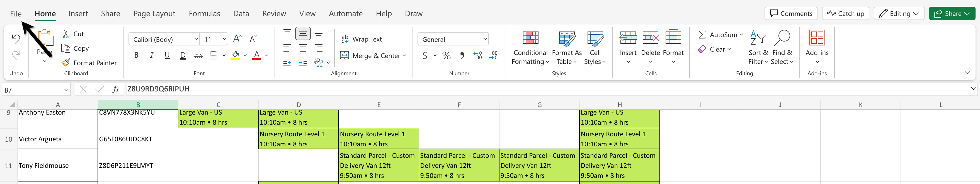980x184 pixels.
Task: Toggle Italic formatting
Action: [x=151, y=55]
